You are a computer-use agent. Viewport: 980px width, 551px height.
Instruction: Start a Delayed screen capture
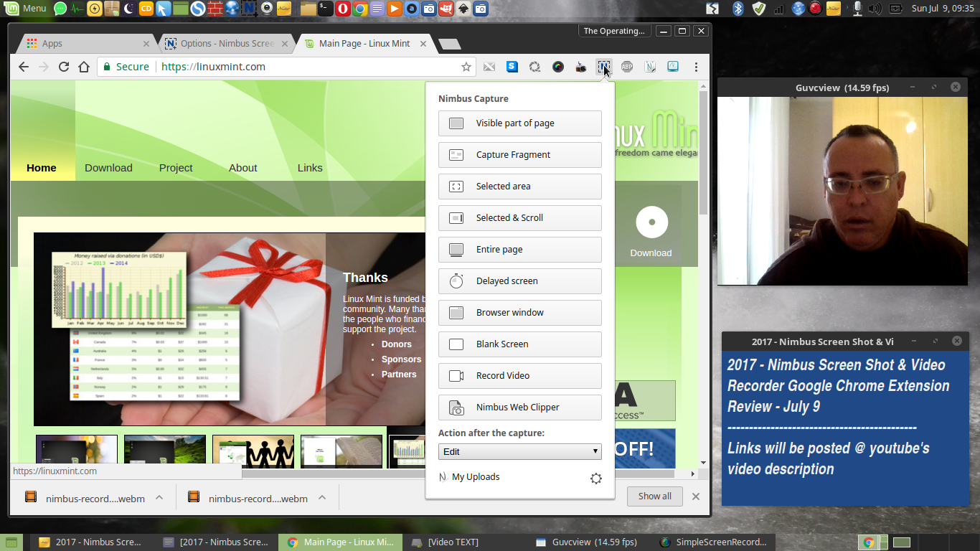pos(519,281)
